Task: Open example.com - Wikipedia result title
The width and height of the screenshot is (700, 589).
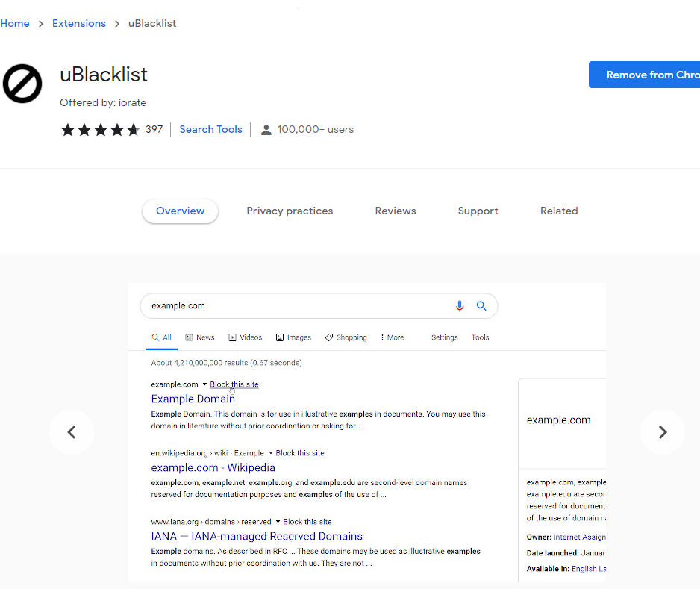Action: [x=213, y=467]
